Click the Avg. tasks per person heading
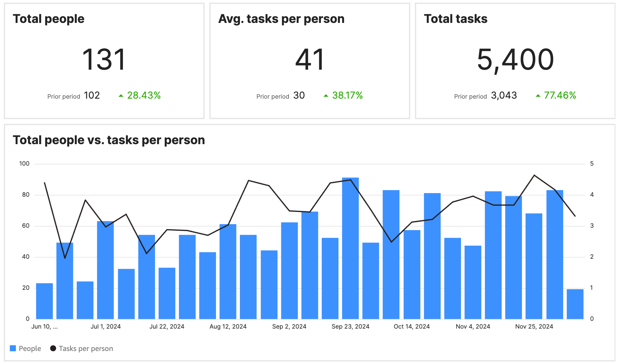The height and width of the screenshot is (364, 618). coord(281,19)
